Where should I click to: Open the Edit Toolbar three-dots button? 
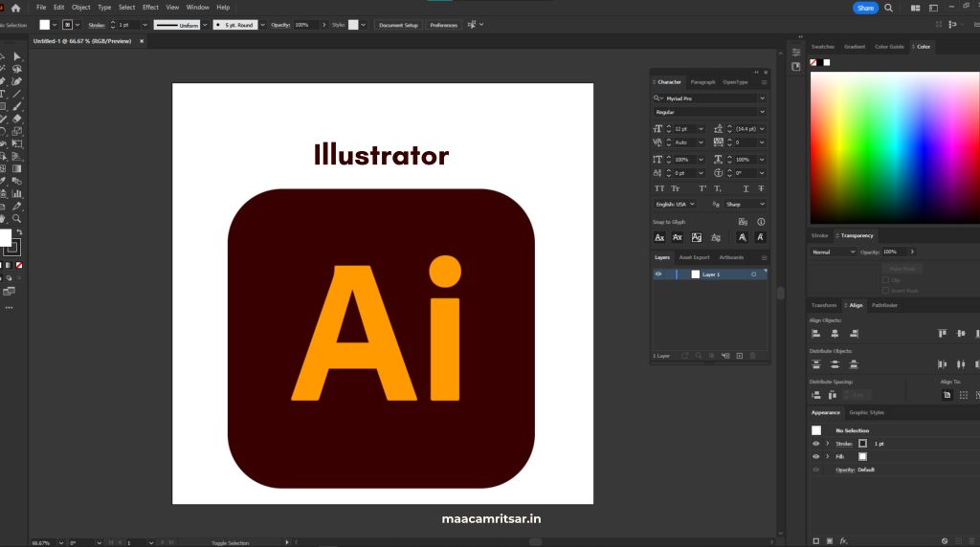pos(9,308)
